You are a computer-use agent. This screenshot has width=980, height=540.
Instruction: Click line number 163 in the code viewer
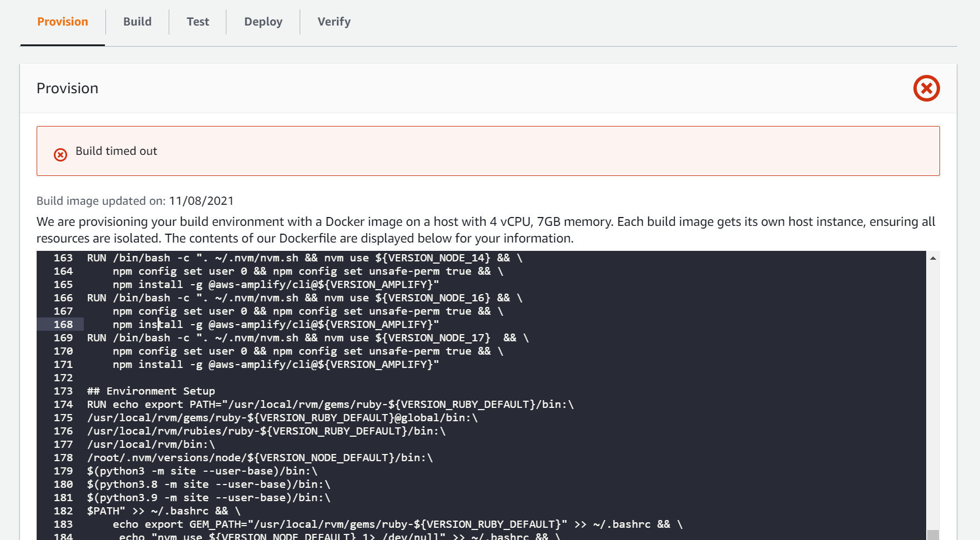tap(63, 258)
